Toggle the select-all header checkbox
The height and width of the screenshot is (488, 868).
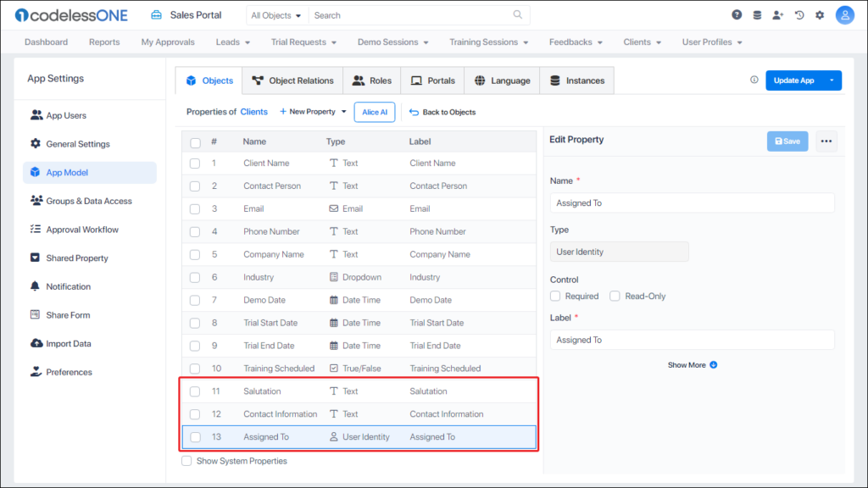(196, 142)
